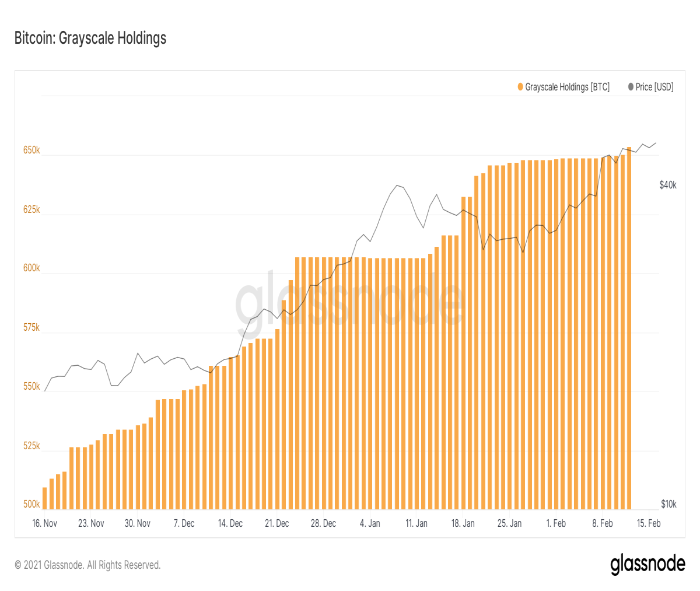Toggle the Price [USD] legend entry
The height and width of the screenshot is (591, 700).
(650, 87)
